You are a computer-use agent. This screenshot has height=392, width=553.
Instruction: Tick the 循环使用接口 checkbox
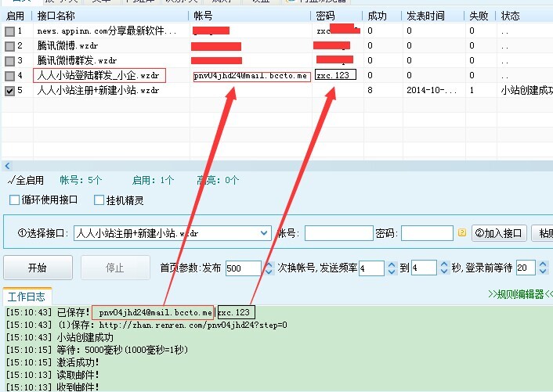tap(14, 200)
